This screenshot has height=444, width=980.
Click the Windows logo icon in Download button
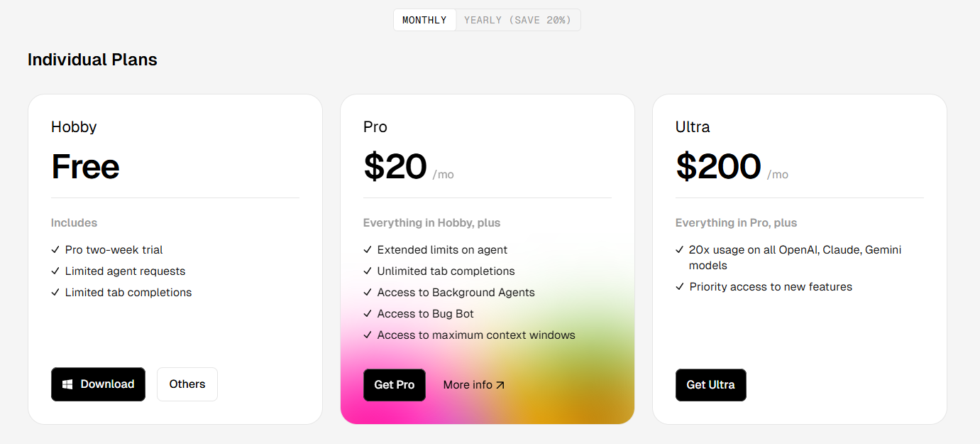(x=67, y=384)
